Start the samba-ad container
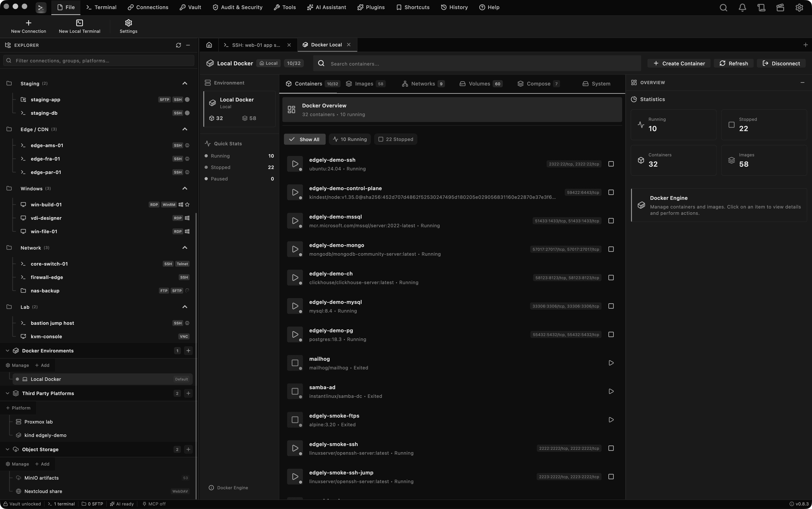This screenshot has width=812, height=509. [611, 391]
